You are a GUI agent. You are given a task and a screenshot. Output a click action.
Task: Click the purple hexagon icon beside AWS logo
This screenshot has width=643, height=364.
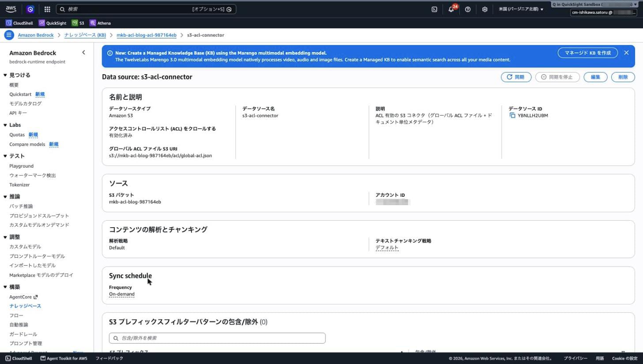pyautogui.click(x=30, y=9)
